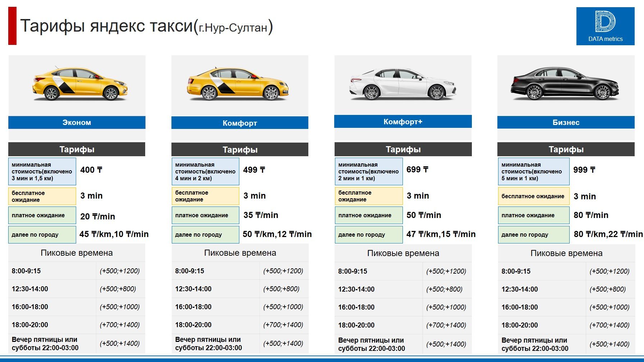
Task: Select the платное ожидание cell in Комфорт column
Action: click(205, 215)
